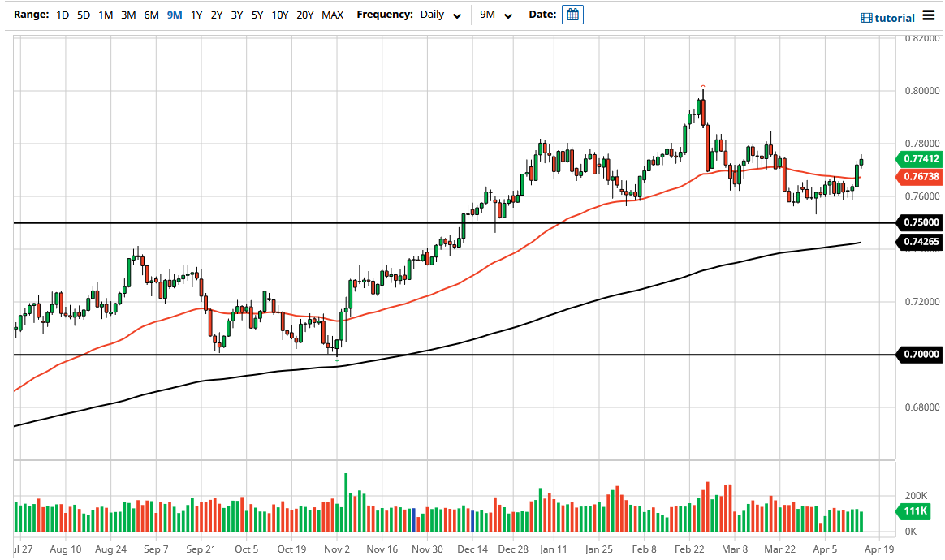Switch the range to MAX

click(x=332, y=15)
